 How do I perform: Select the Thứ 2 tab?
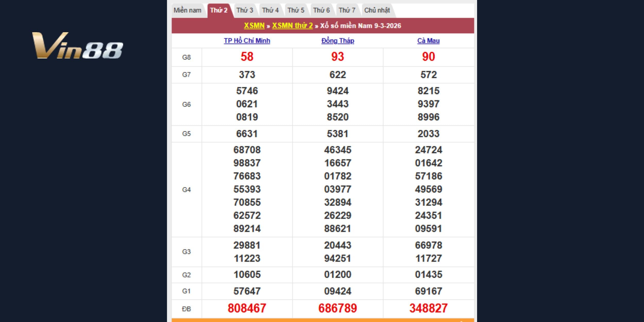[x=219, y=10]
